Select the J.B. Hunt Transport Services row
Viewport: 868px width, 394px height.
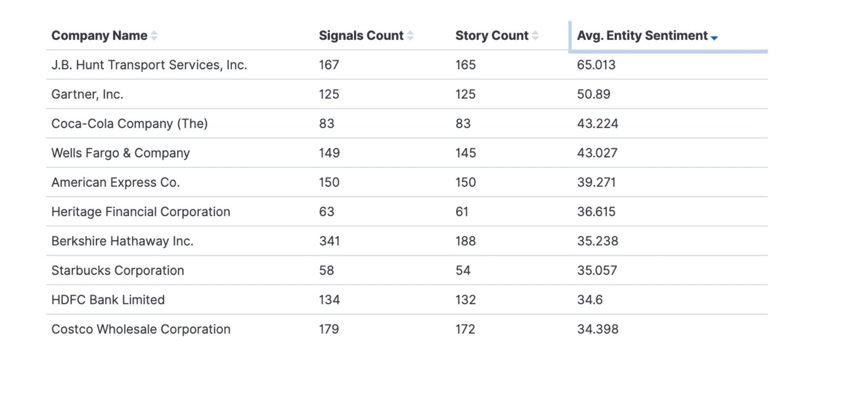[149, 65]
